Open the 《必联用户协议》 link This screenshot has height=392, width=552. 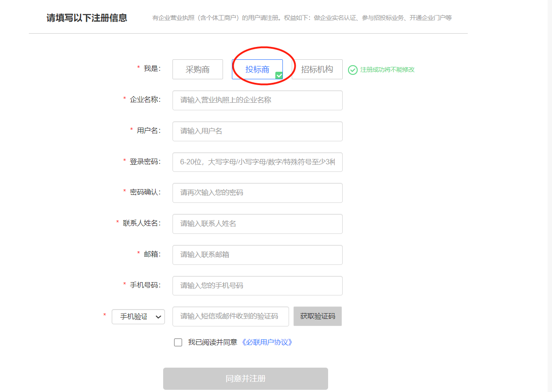(266, 342)
